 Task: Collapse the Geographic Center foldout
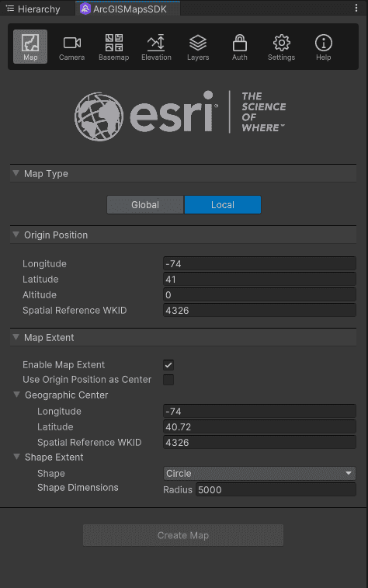coord(16,395)
